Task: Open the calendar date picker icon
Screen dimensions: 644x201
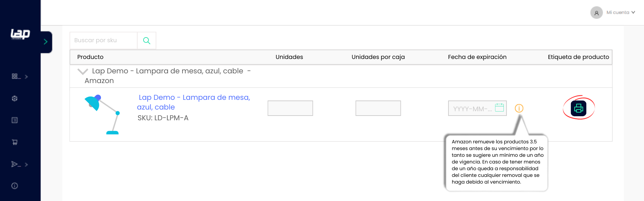Action: point(499,108)
